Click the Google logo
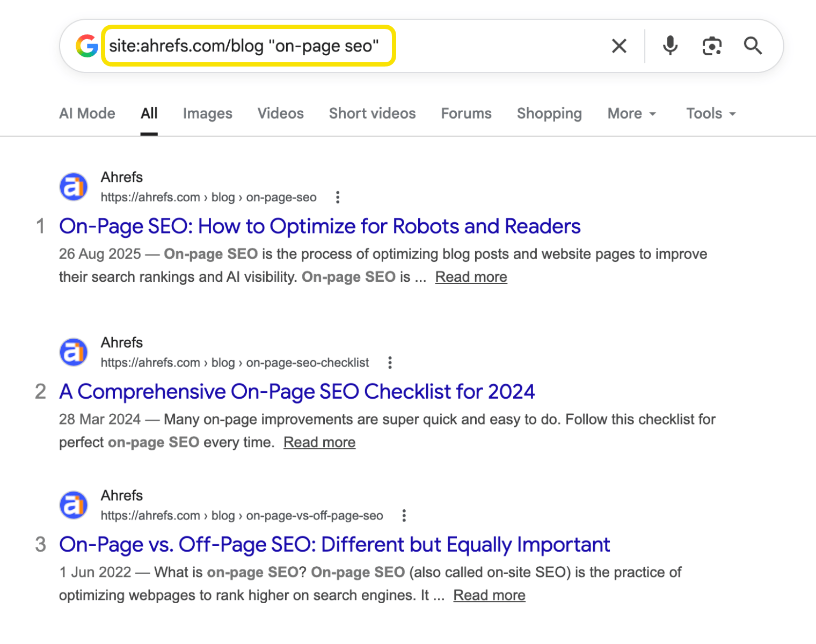The image size is (816, 644). (86, 46)
